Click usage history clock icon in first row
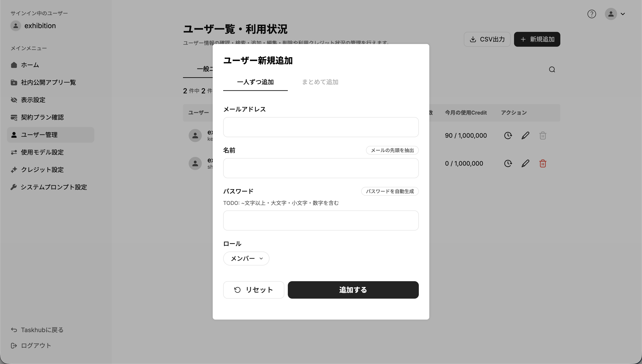The height and width of the screenshot is (364, 642). tap(508, 136)
